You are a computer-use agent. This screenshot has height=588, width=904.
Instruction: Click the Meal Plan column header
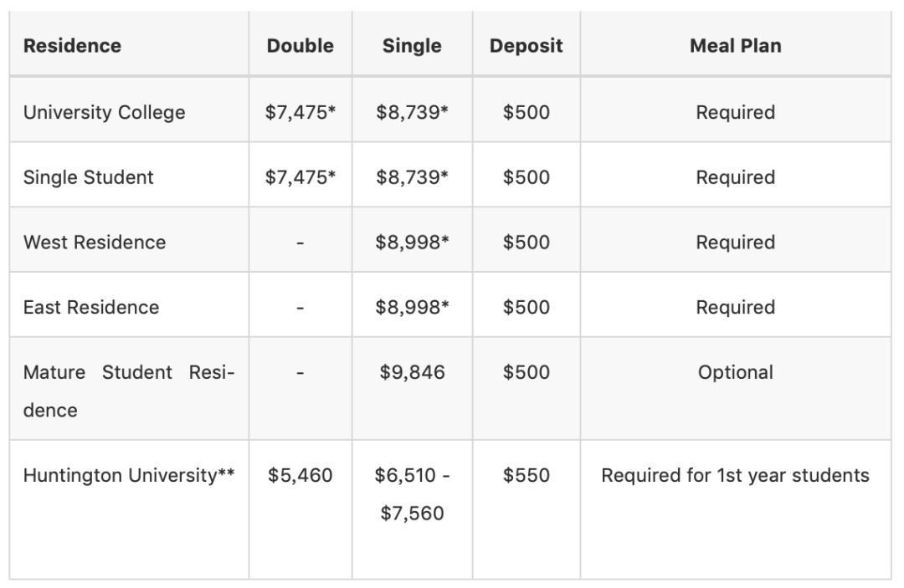[735, 46]
